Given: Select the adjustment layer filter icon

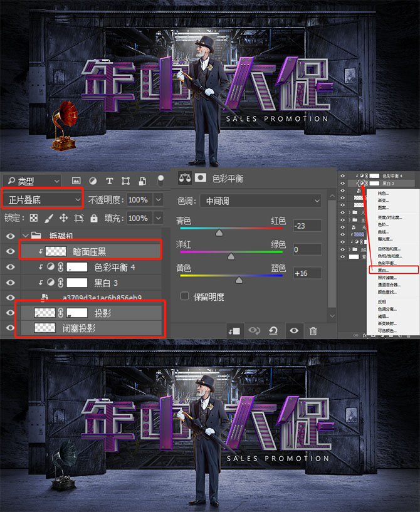Looking at the screenshot, I should pos(93,180).
